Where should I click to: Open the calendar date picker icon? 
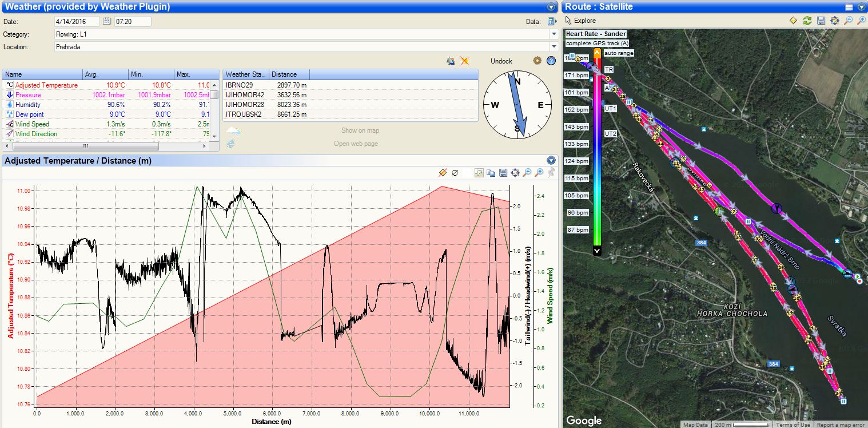[x=107, y=22]
